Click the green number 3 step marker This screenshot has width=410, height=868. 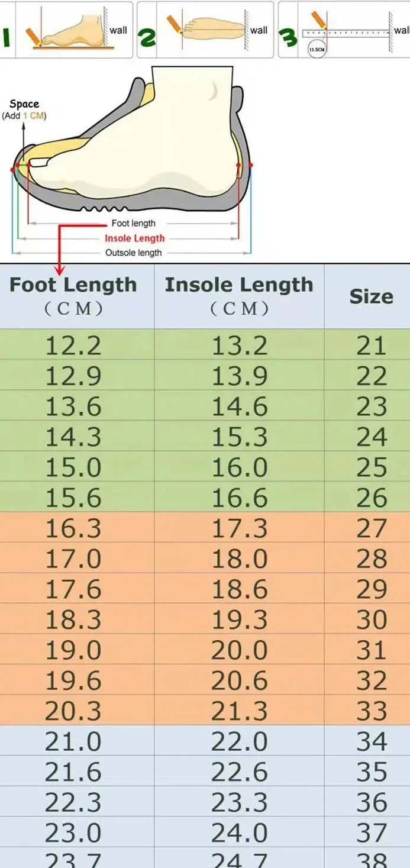tap(288, 37)
